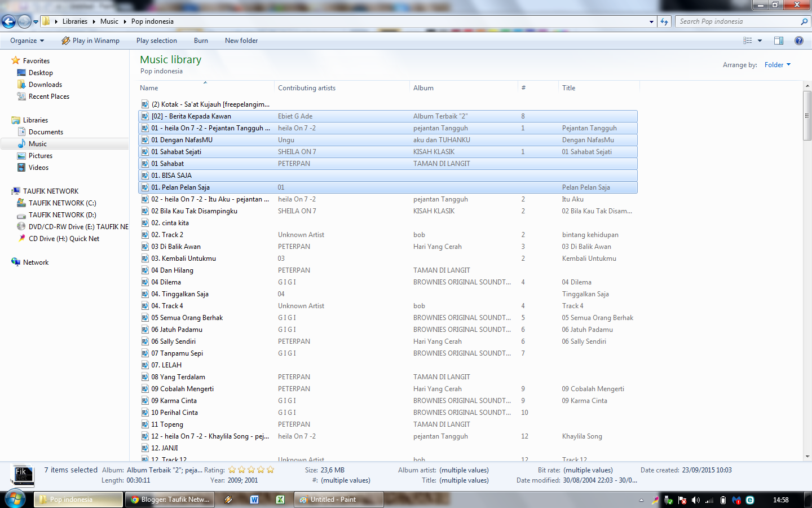The image size is (812, 508).
Task: Click Libraries in address breadcrumb
Action: pyautogui.click(x=75, y=21)
